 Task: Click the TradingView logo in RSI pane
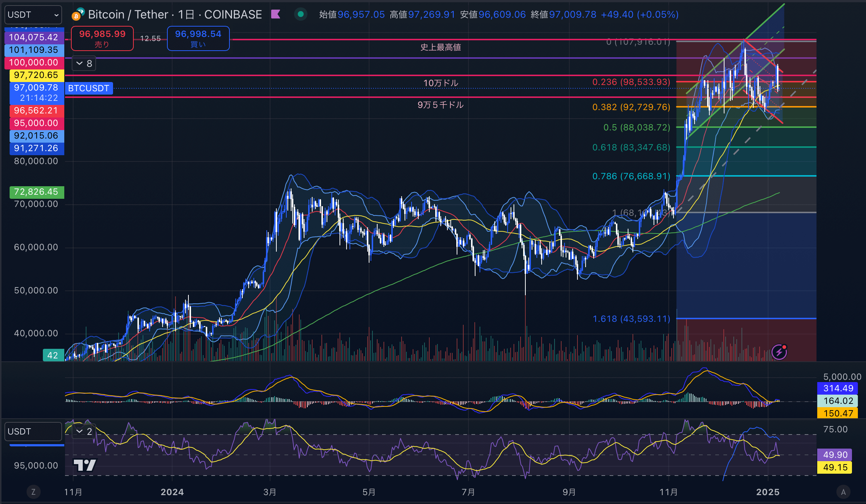pyautogui.click(x=85, y=465)
